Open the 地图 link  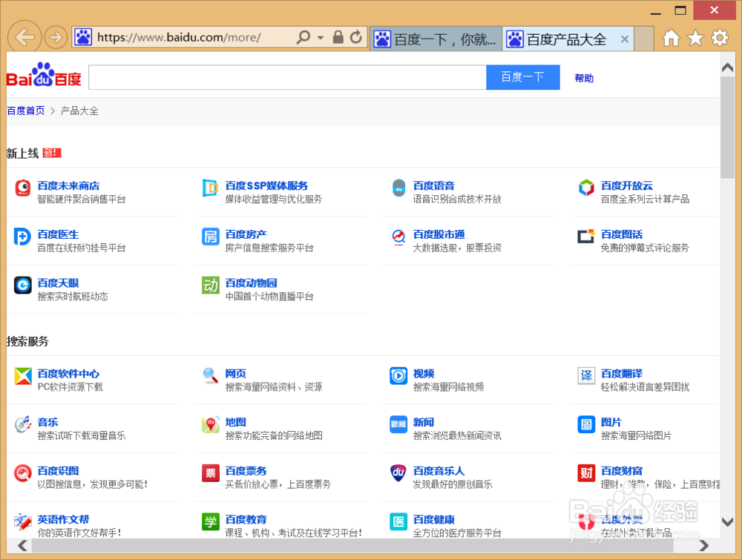[236, 422]
